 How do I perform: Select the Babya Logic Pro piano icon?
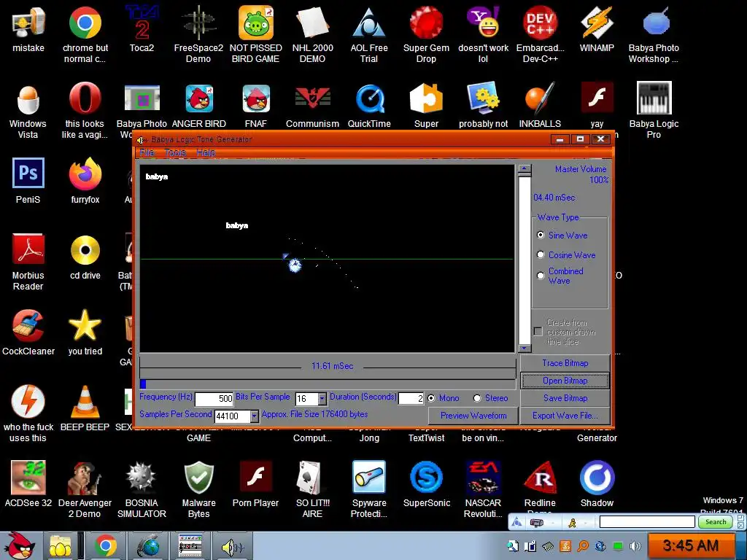(x=654, y=111)
